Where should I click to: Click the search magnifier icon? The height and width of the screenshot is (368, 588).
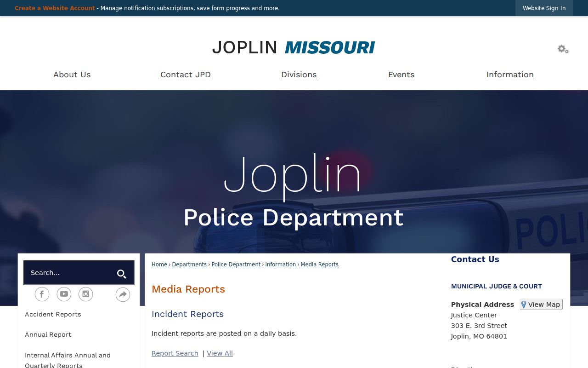coord(121,274)
